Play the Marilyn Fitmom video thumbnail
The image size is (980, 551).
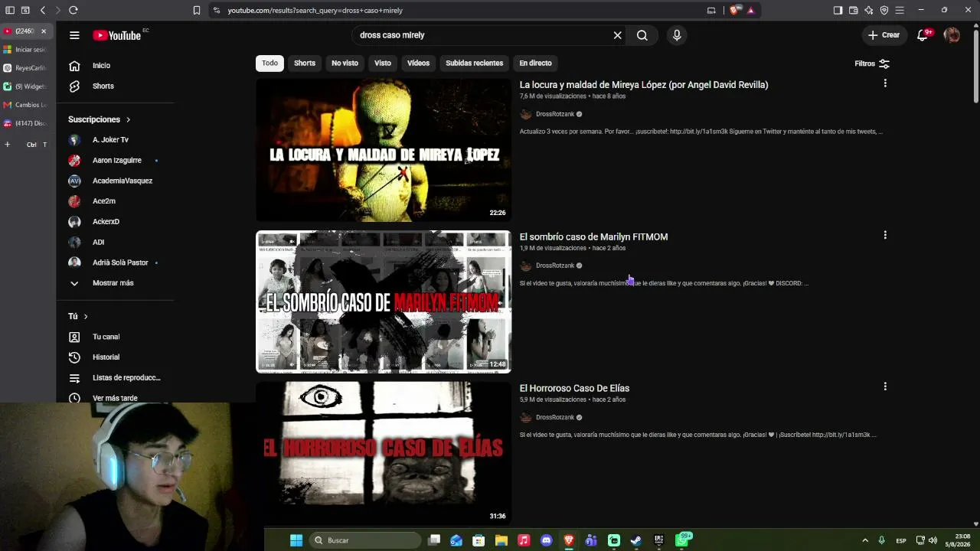383,302
